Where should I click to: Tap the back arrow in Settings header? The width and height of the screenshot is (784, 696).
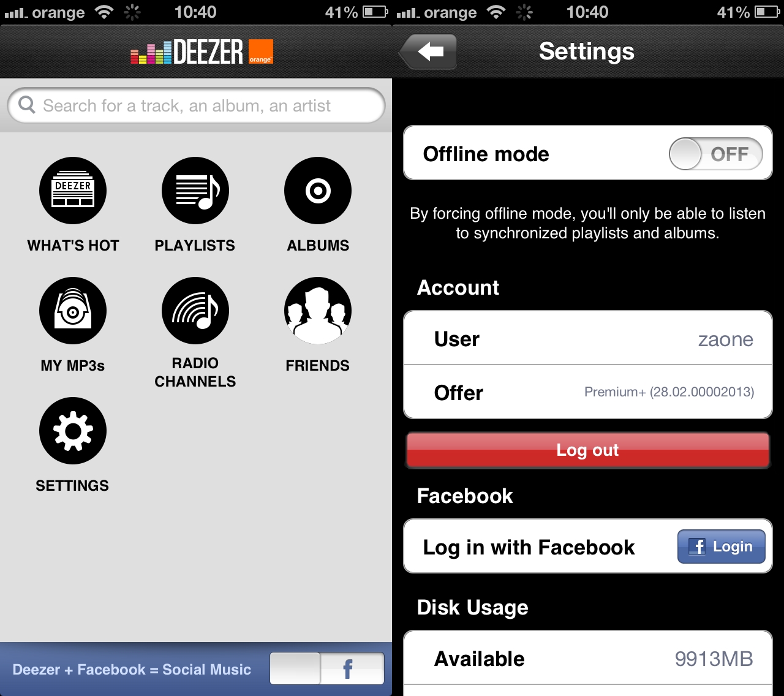[428, 51]
